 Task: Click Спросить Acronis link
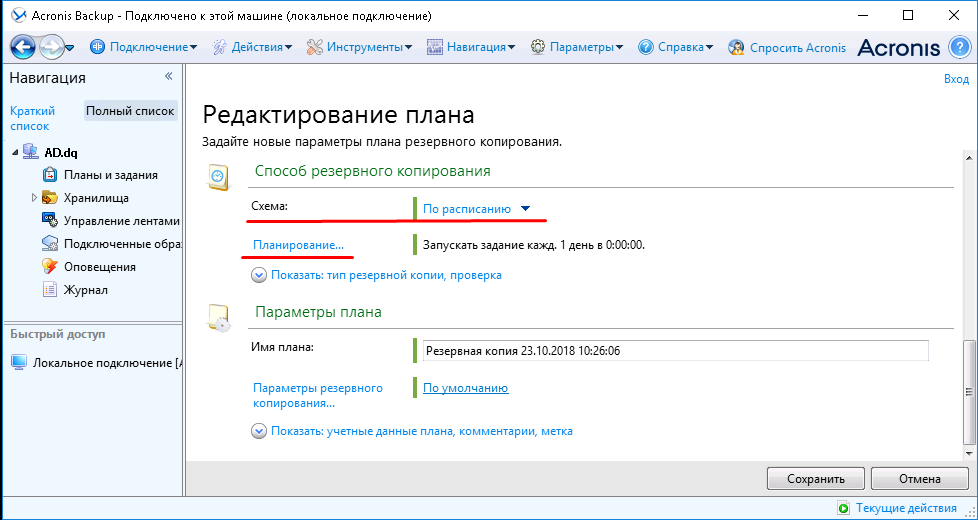click(798, 47)
